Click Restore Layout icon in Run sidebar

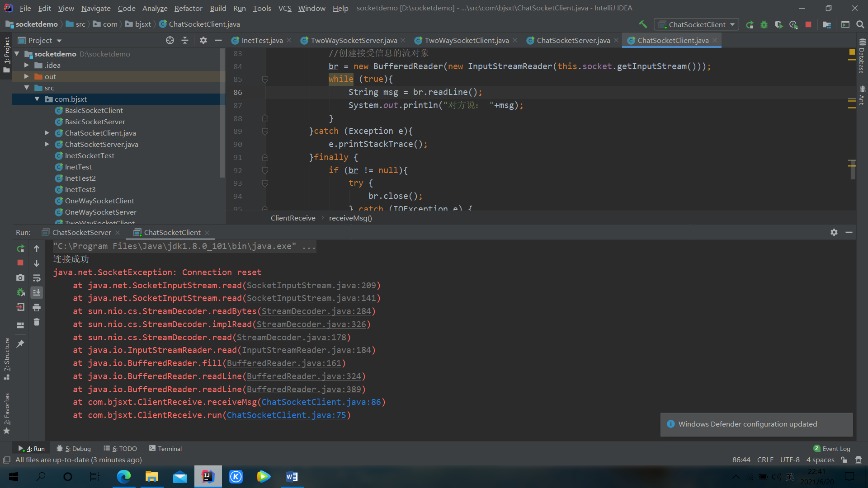pos(20,325)
